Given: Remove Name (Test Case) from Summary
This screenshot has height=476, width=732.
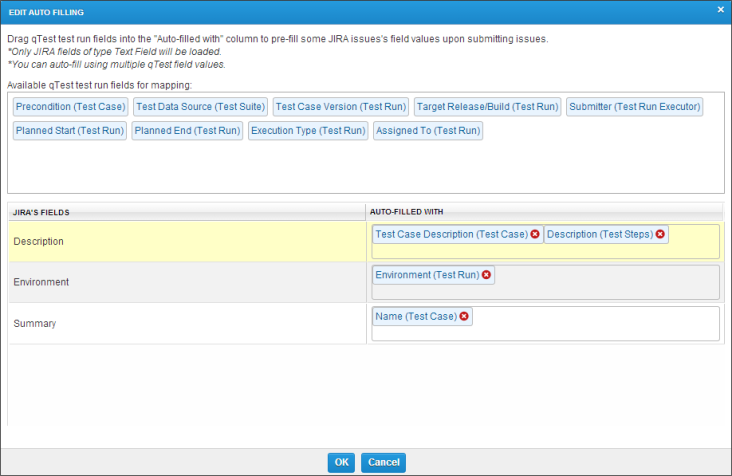Looking at the screenshot, I should click(464, 316).
